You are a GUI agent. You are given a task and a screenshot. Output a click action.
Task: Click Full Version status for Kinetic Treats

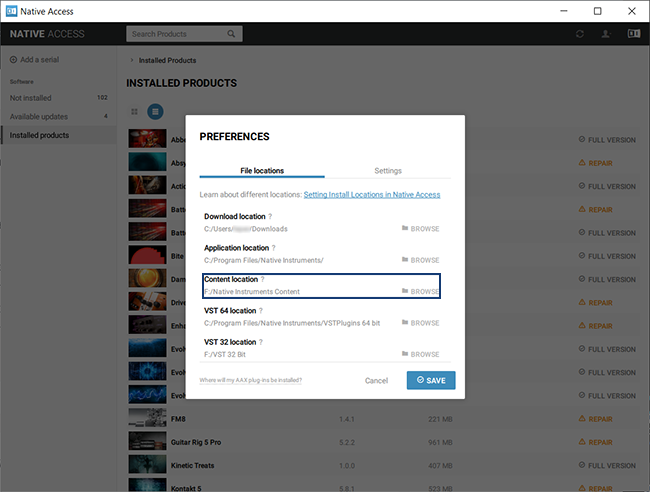[607, 465]
